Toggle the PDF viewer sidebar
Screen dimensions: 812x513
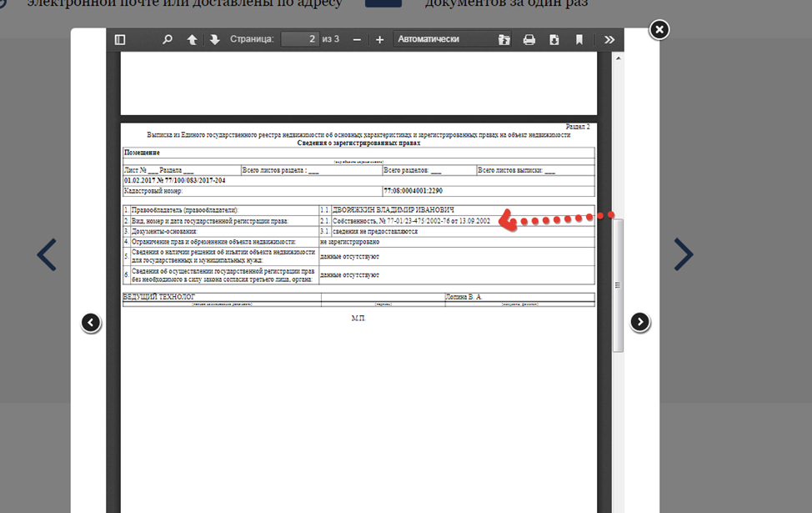(119, 39)
